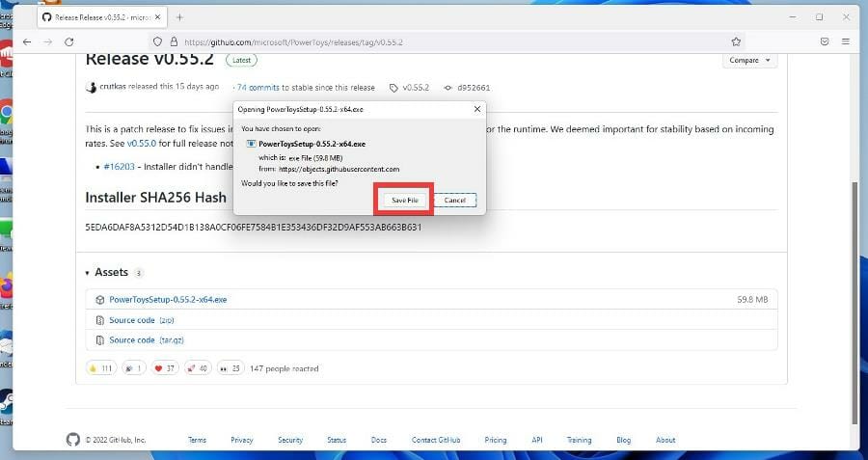
Task: Open Status footer link
Action: 336,440
